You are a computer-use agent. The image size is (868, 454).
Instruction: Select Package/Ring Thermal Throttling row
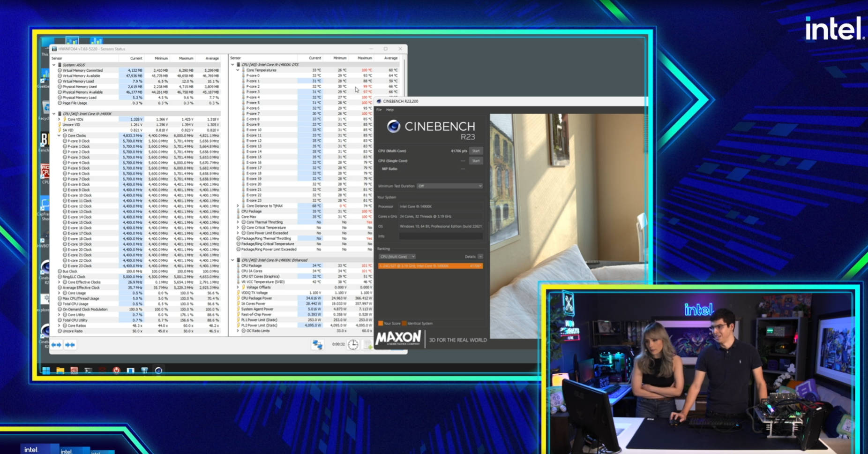pos(304,238)
